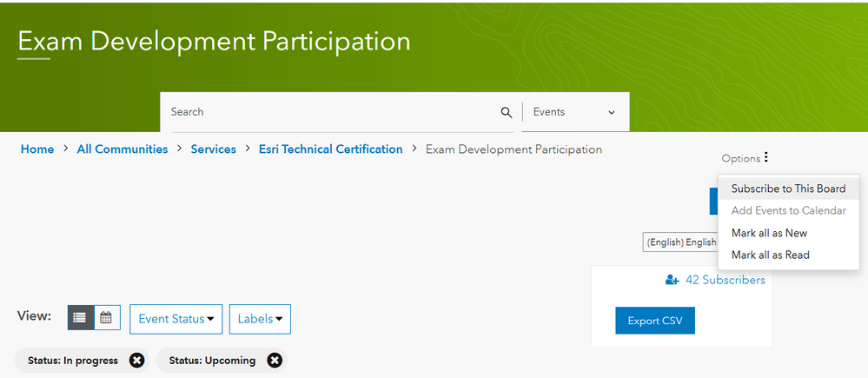
Task: Remove the 'Status: Upcoming' filter
Action: (275, 360)
